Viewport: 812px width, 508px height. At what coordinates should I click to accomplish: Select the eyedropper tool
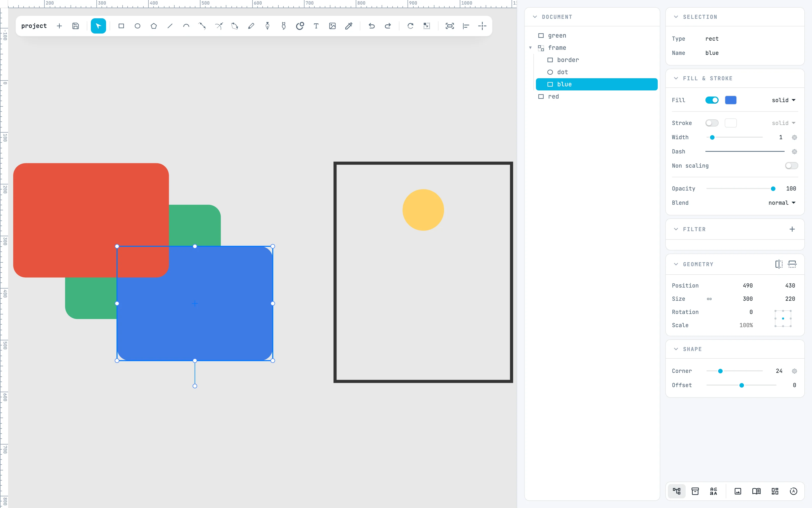(349, 26)
